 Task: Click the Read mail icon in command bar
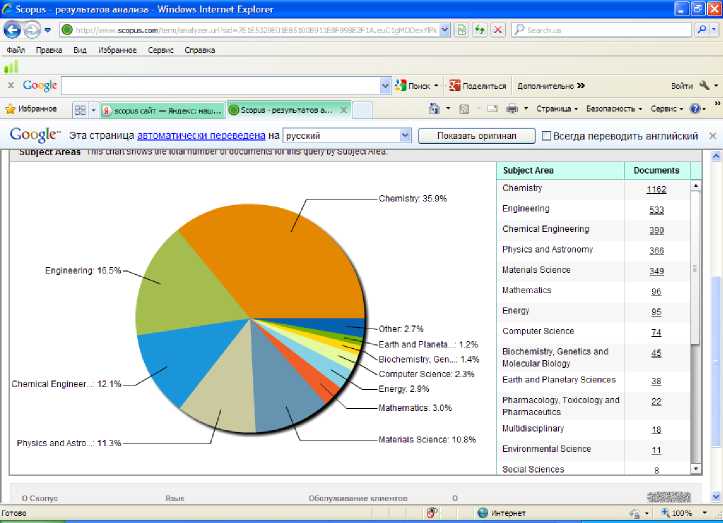(492, 109)
